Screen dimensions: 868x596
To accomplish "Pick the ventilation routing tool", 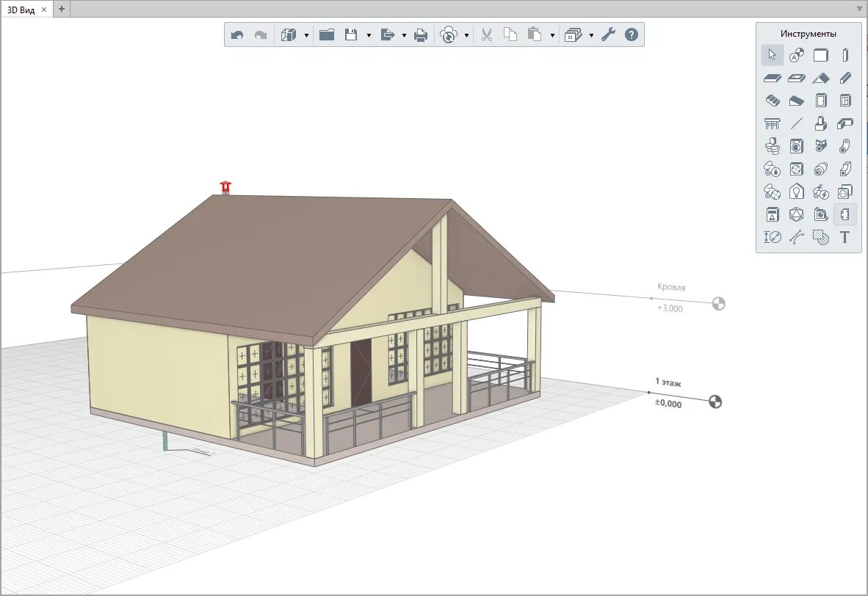I will [x=773, y=192].
